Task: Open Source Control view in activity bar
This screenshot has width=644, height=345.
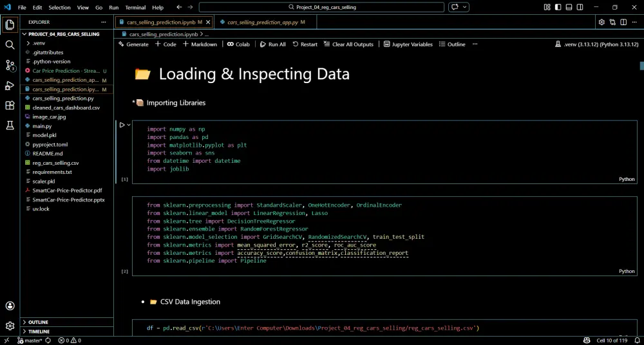Action: pyautogui.click(x=10, y=65)
